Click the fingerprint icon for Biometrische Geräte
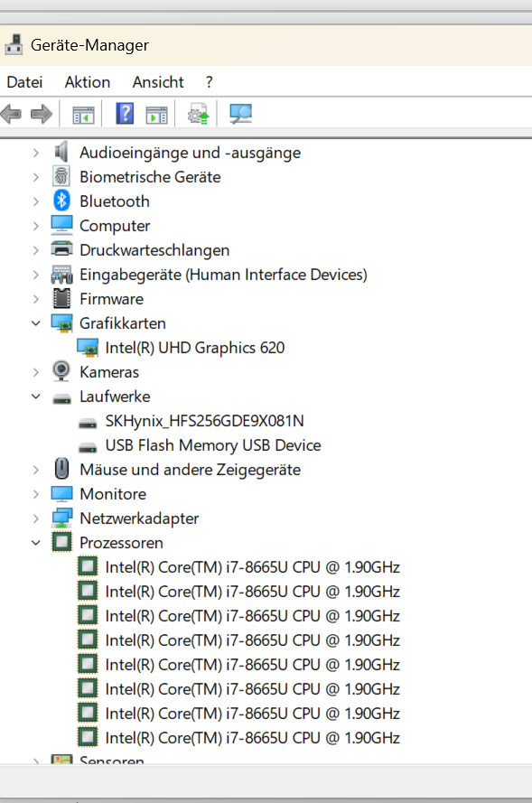 pyautogui.click(x=61, y=177)
